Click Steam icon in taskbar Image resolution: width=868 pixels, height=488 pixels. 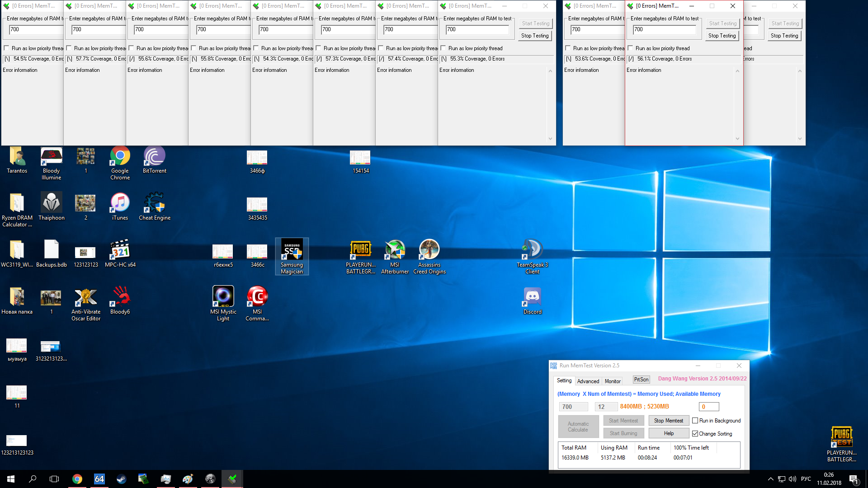[x=121, y=479]
